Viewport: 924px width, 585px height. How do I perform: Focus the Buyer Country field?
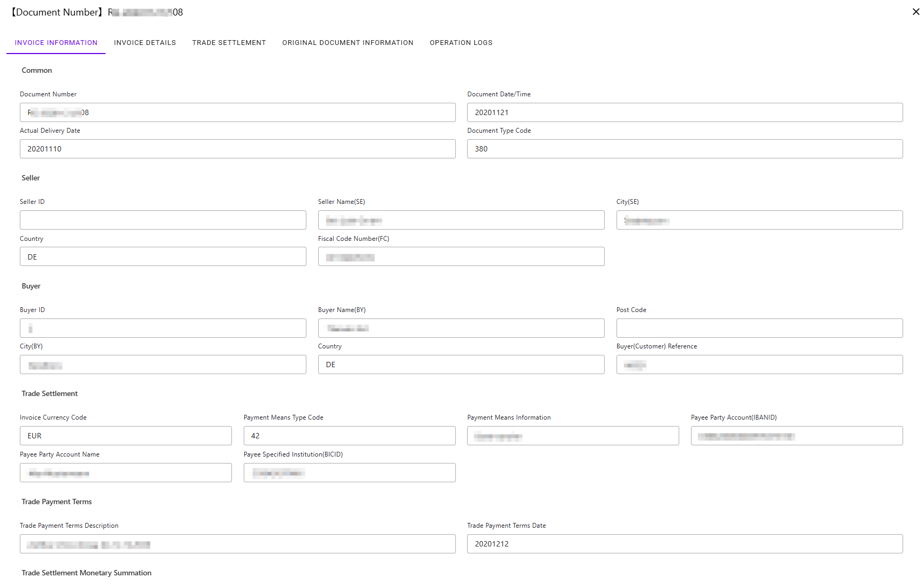461,364
